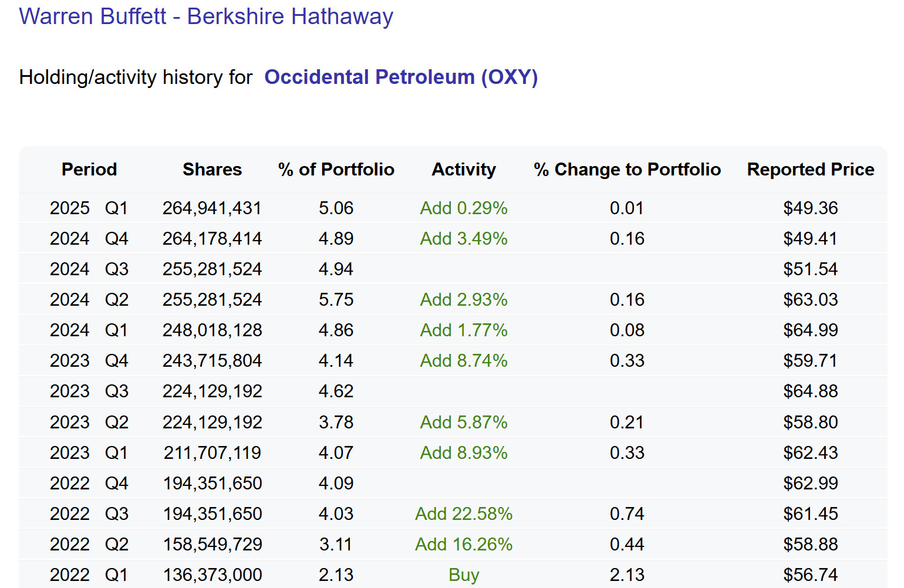Image resolution: width=904 pixels, height=588 pixels.
Task: Click the Occidental Petroleum (OXY) stock link
Action: (401, 77)
